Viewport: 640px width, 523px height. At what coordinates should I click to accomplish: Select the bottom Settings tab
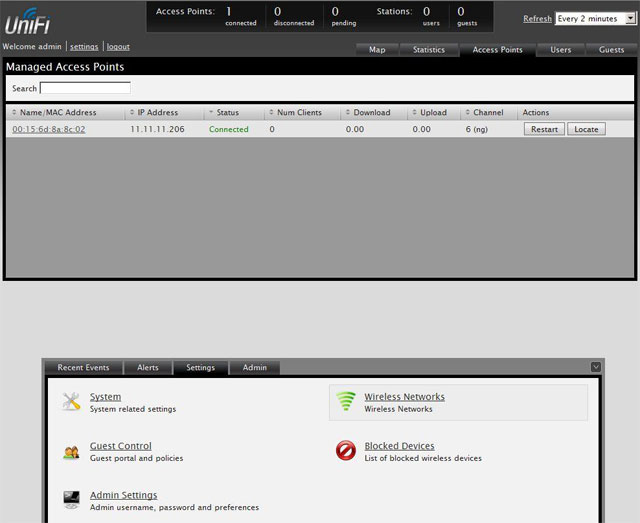[200, 367]
